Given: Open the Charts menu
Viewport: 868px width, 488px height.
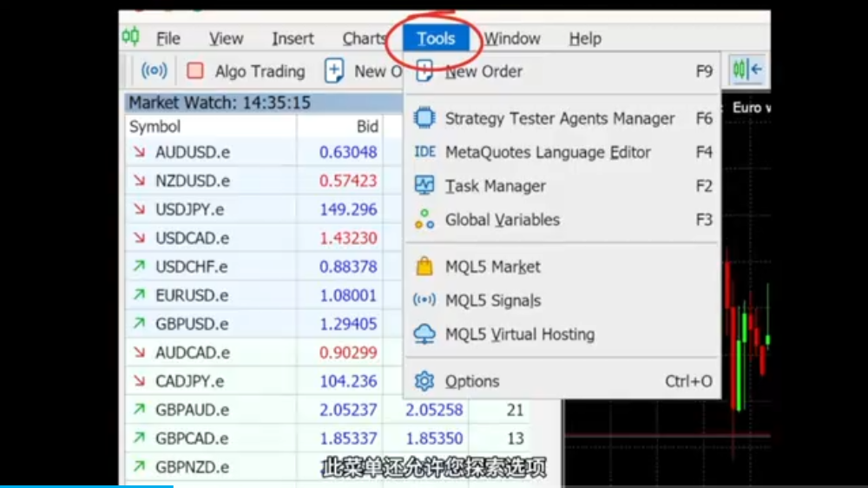Looking at the screenshot, I should (364, 39).
